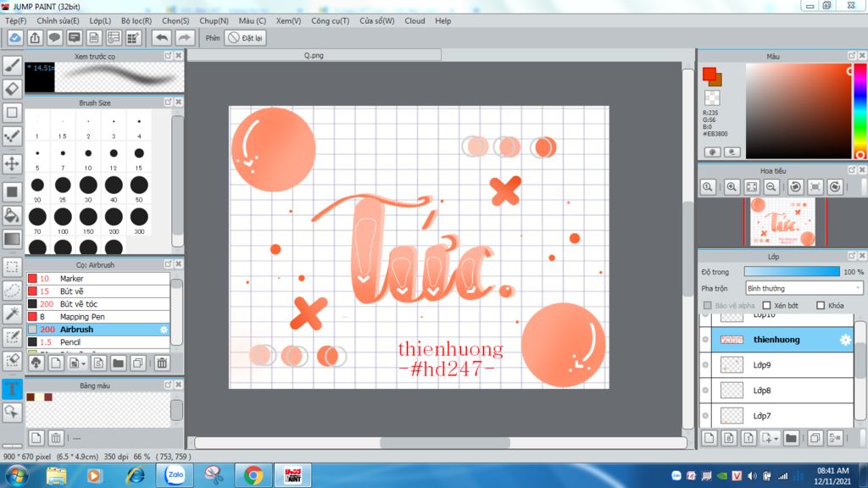Open settings gear of thienhuong layer
Viewport: 868px width, 488px height.
point(845,340)
